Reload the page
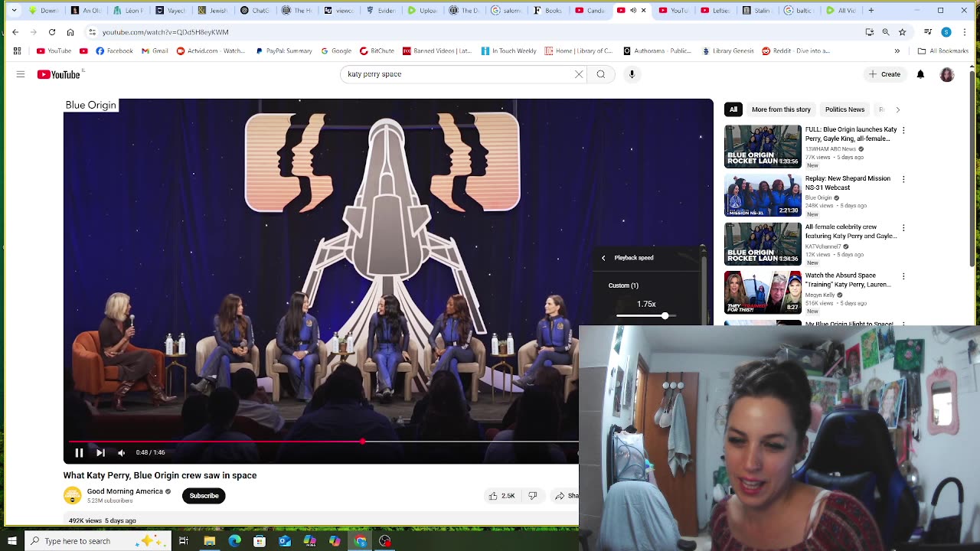The width and height of the screenshot is (980, 551). [52, 32]
